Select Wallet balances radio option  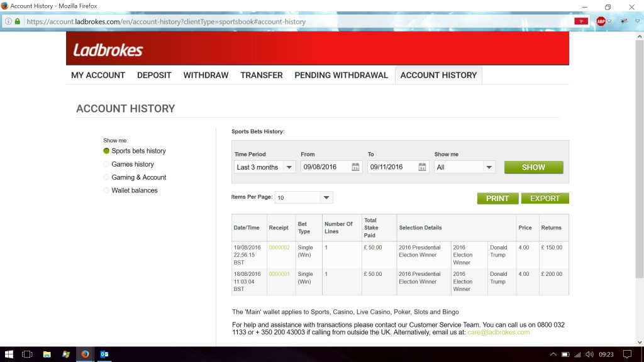point(106,190)
